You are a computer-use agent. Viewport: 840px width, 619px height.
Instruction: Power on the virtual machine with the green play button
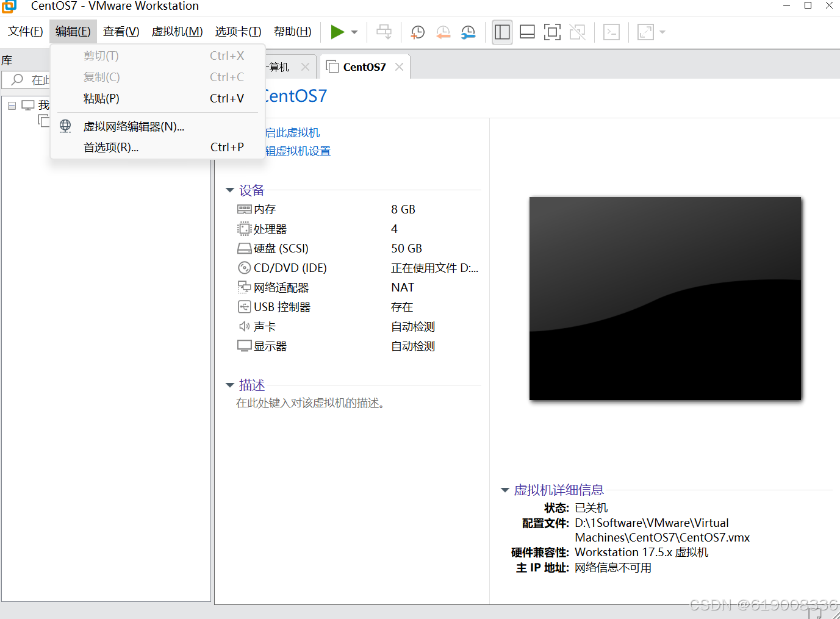pyautogui.click(x=337, y=32)
